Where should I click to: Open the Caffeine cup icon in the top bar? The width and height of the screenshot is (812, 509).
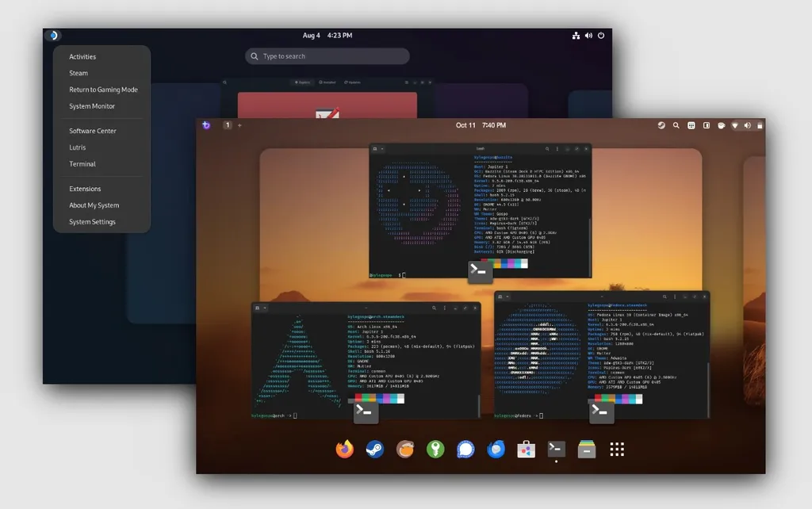coord(722,125)
